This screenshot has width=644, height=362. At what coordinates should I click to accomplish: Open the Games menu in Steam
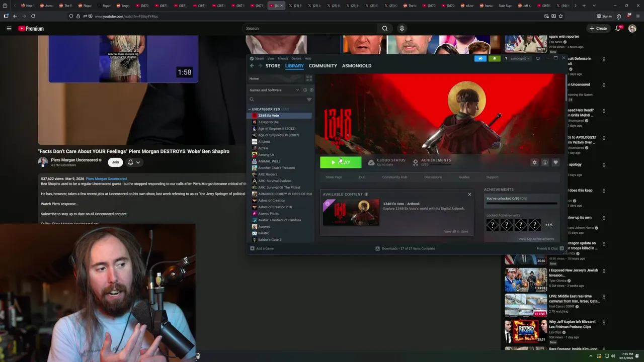[296, 58]
